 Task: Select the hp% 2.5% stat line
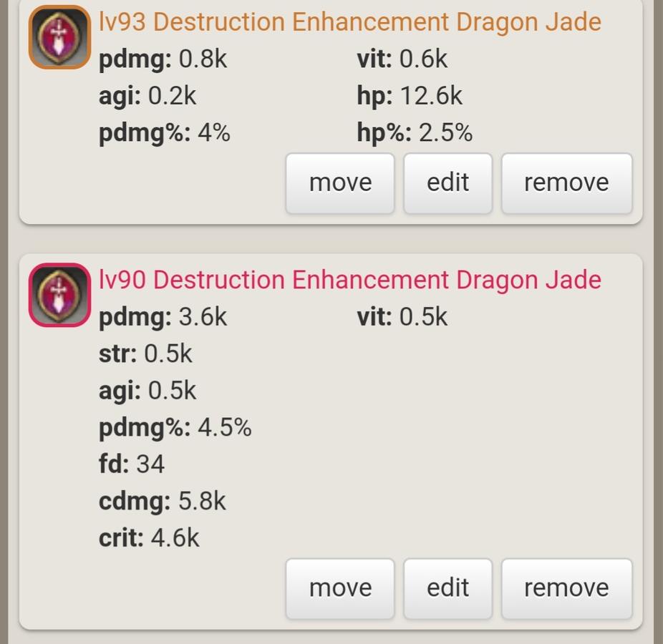point(415,132)
